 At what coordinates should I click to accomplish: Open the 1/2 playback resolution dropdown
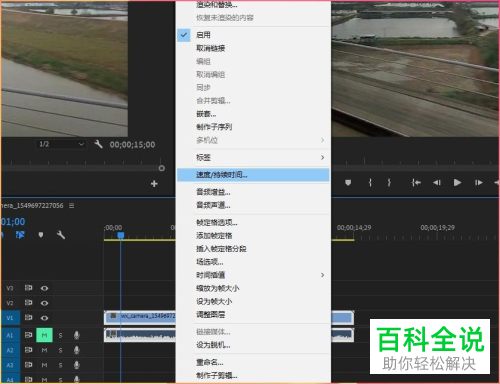click(x=61, y=144)
